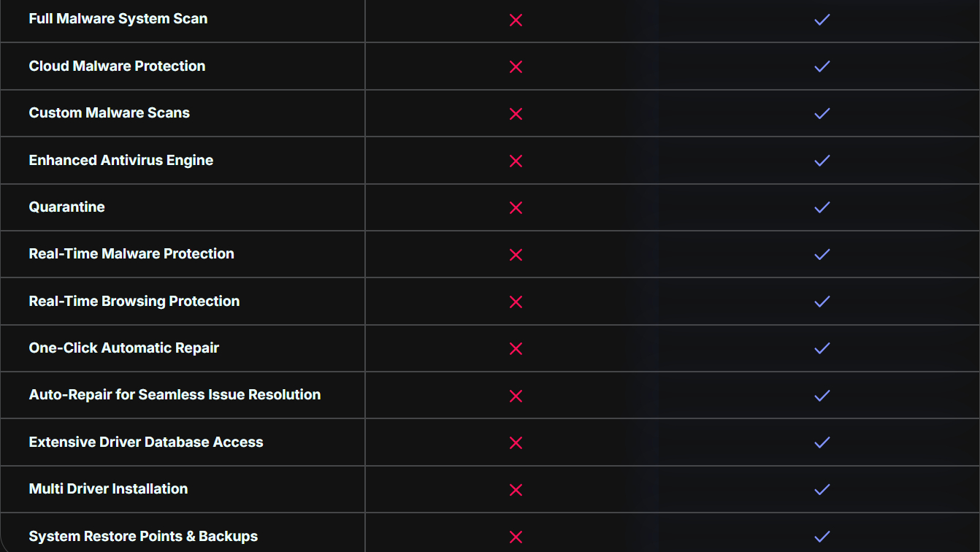Click the Enhanced Antivirus Engine text
Screen dimensions: 980x552
tap(121, 160)
